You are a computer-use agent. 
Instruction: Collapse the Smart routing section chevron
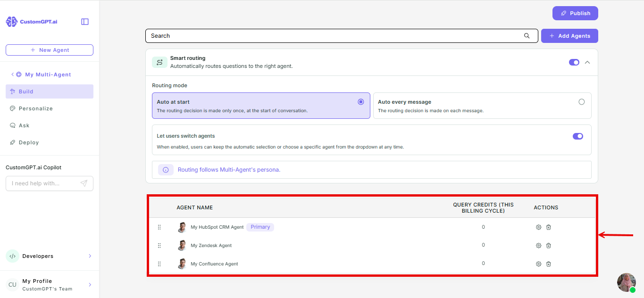coord(587,62)
